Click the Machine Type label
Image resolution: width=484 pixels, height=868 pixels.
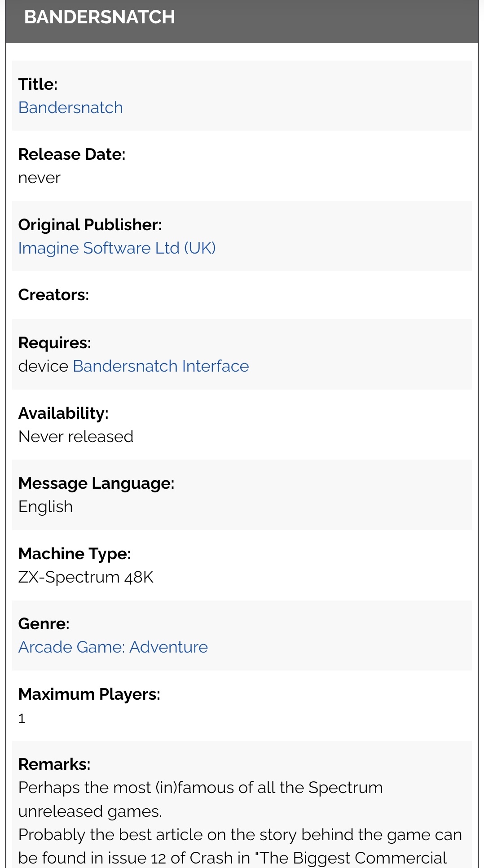(x=75, y=554)
